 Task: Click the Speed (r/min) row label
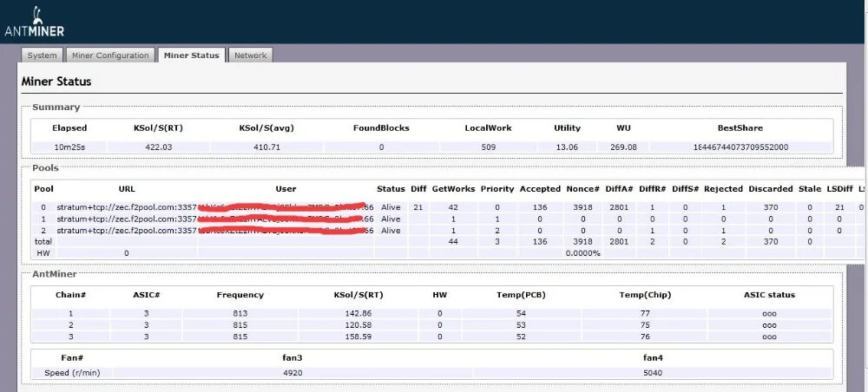point(72,373)
